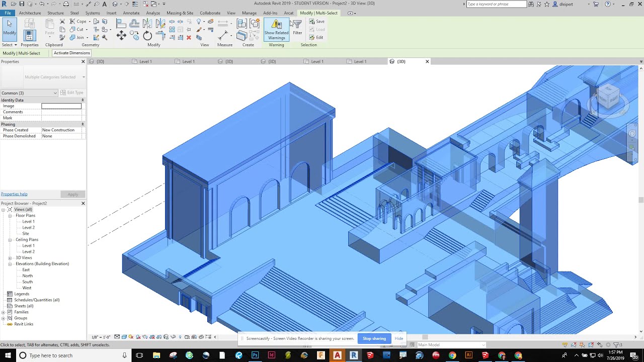Click the Undo quick access icon
The image size is (644, 362).
click(x=42, y=4)
